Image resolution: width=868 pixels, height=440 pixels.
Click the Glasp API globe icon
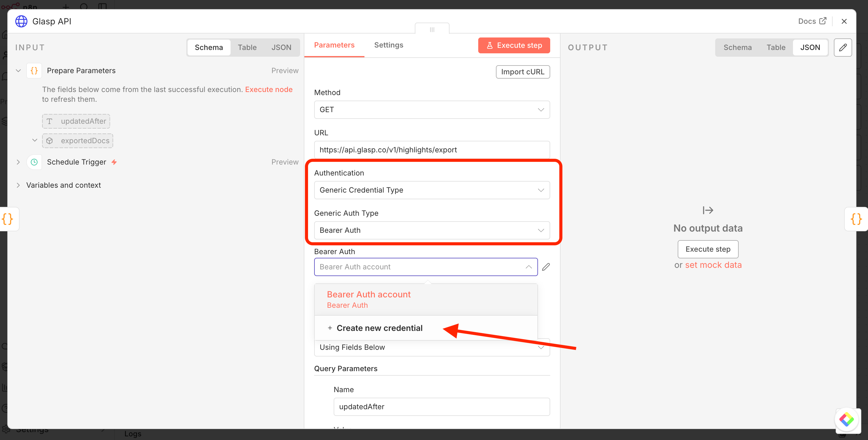coord(21,21)
